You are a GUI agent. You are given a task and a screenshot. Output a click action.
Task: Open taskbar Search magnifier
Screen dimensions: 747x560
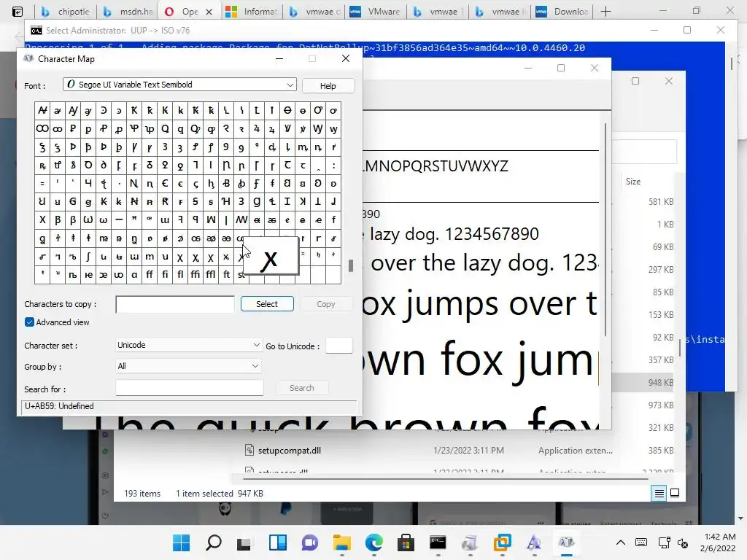tap(214, 542)
